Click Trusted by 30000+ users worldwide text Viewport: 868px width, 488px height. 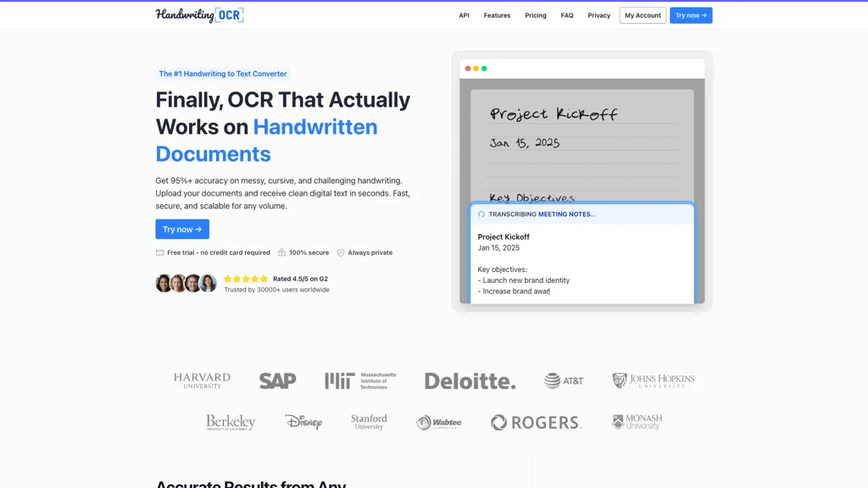(277, 290)
